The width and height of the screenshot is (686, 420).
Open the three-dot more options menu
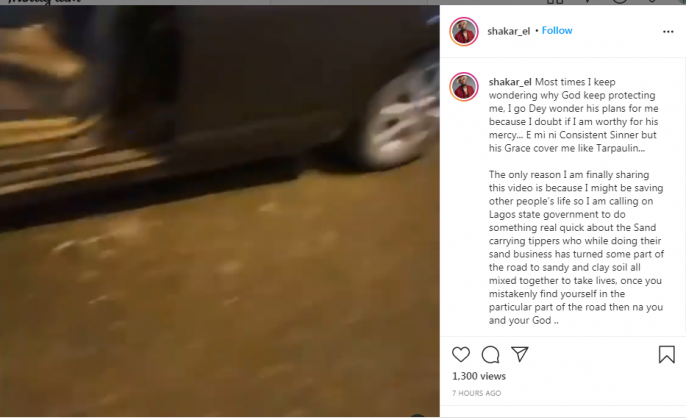point(668,32)
